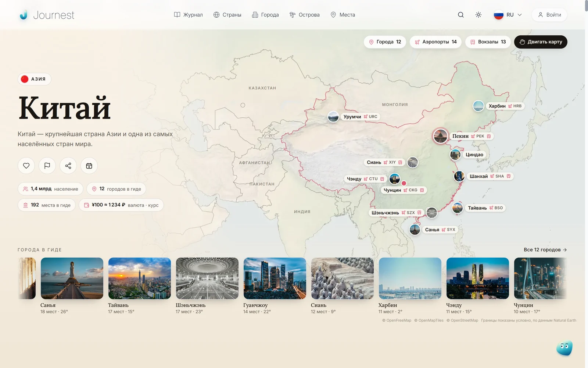The image size is (588, 368).
Task: Click the Чэнду airport plane icon
Action: [x=366, y=179]
